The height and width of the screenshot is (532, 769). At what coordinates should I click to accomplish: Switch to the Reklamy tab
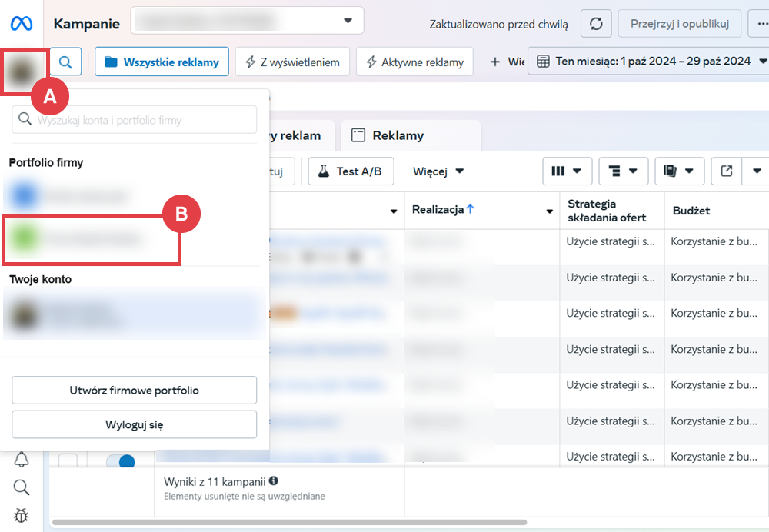[x=398, y=136]
